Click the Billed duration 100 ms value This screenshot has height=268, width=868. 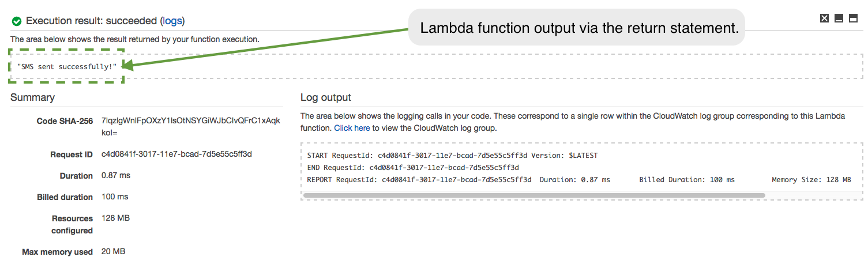click(x=115, y=197)
